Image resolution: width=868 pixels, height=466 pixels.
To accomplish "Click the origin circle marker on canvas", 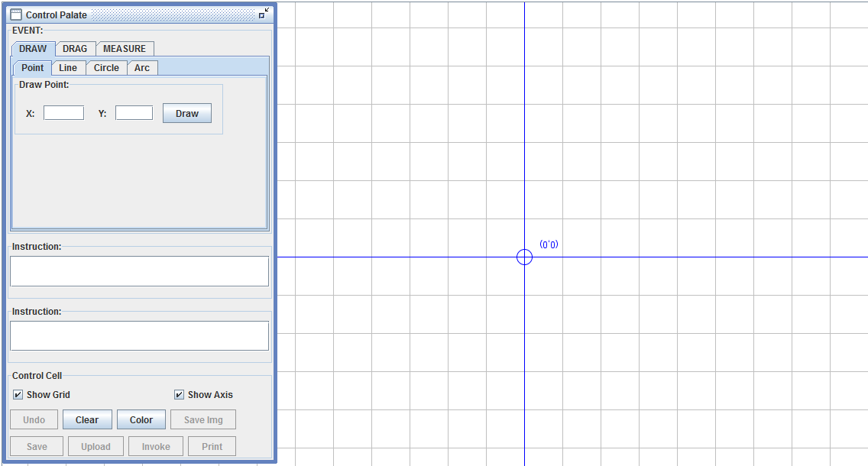I will click(x=524, y=257).
